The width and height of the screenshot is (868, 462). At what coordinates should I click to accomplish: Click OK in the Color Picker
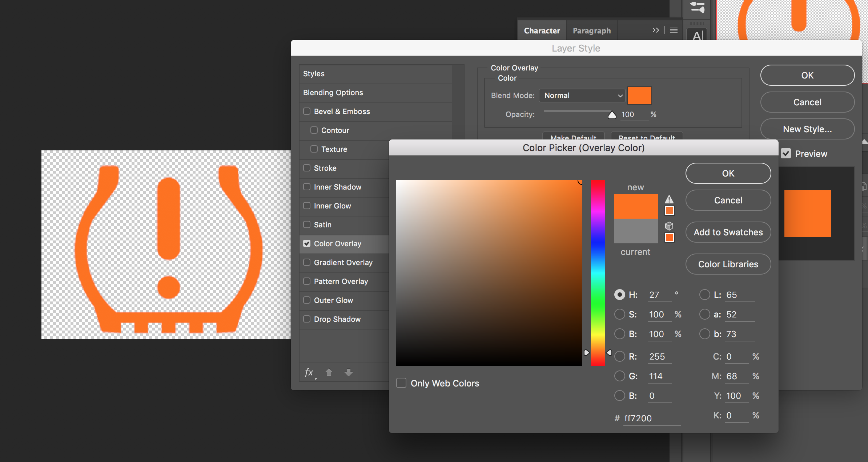[x=728, y=173]
